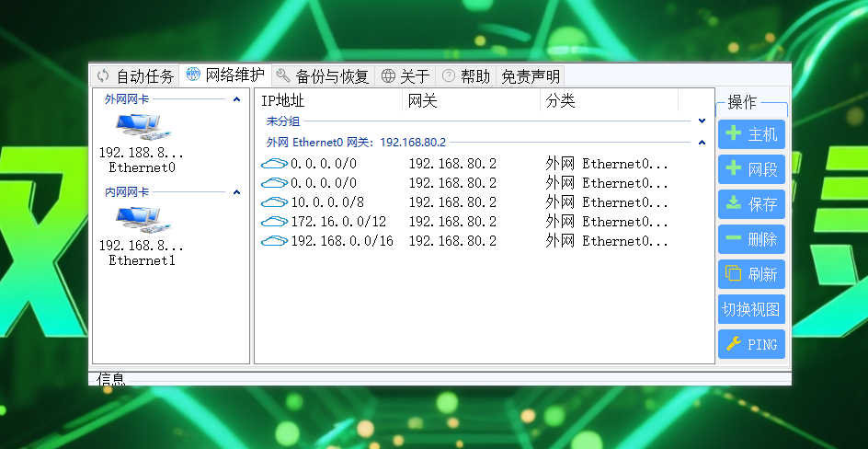Select the Ethernet1 network adapter icon
The width and height of the screenshot is (868, 449).
(x=143, y=219)
